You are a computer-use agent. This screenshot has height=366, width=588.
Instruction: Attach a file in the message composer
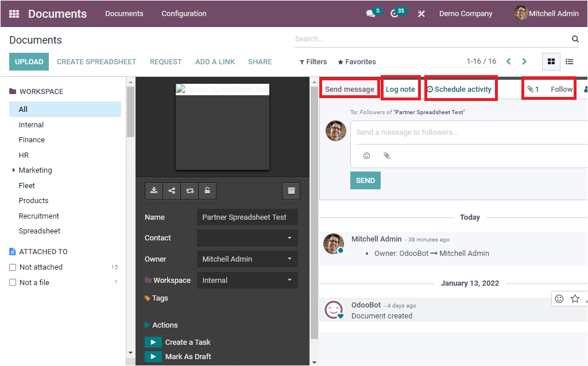coord(386,155)
